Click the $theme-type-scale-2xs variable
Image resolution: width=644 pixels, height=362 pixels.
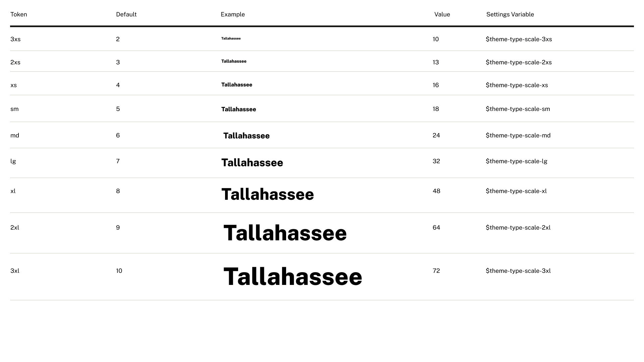[x=519, y=62]
